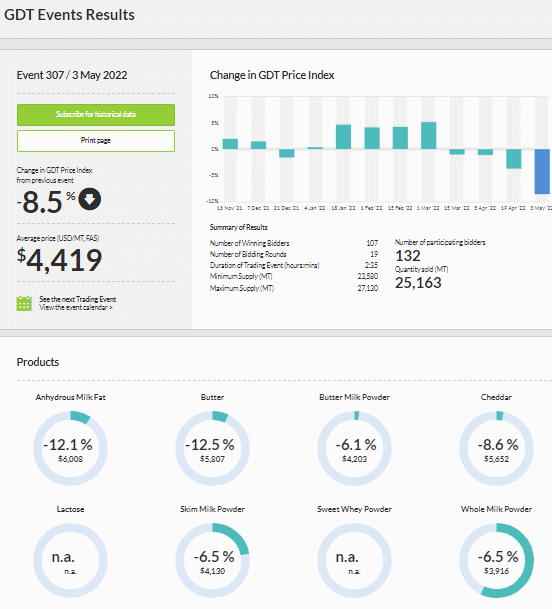Click the 'Number of participating bidders' label
Viewport: 552px width, 609px height.
[440, 242]
